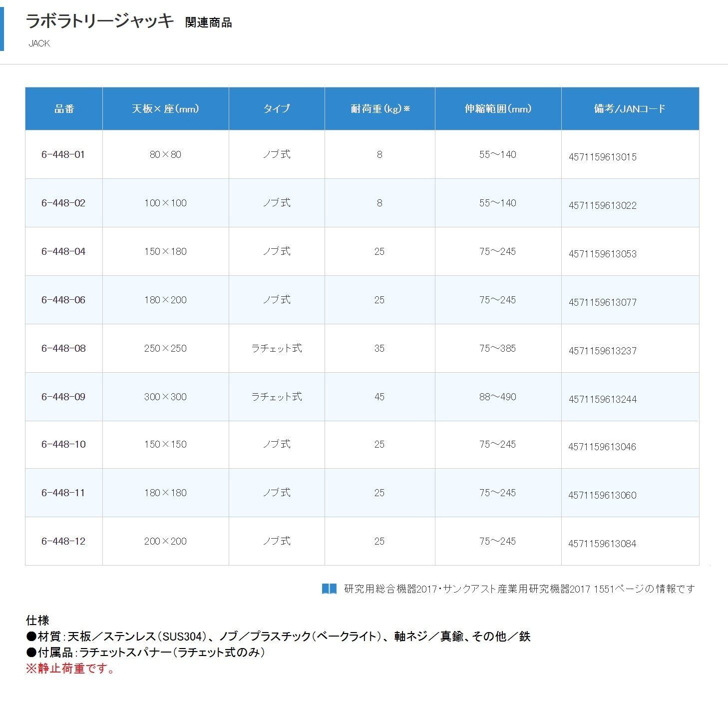Click product number 6-448-06
This screenshot has height=706, width=728.
(x=63, y=300)
